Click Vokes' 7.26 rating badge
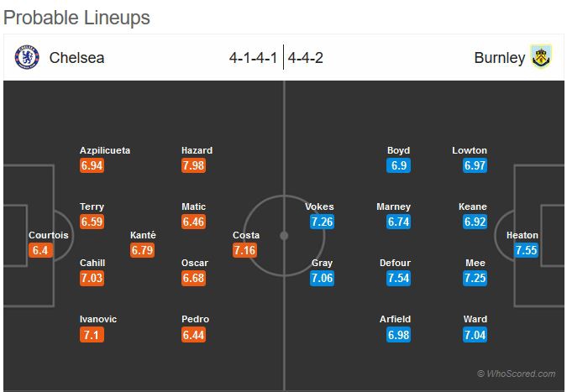Viewport: 567px width, 392px height. click(322, 222)
